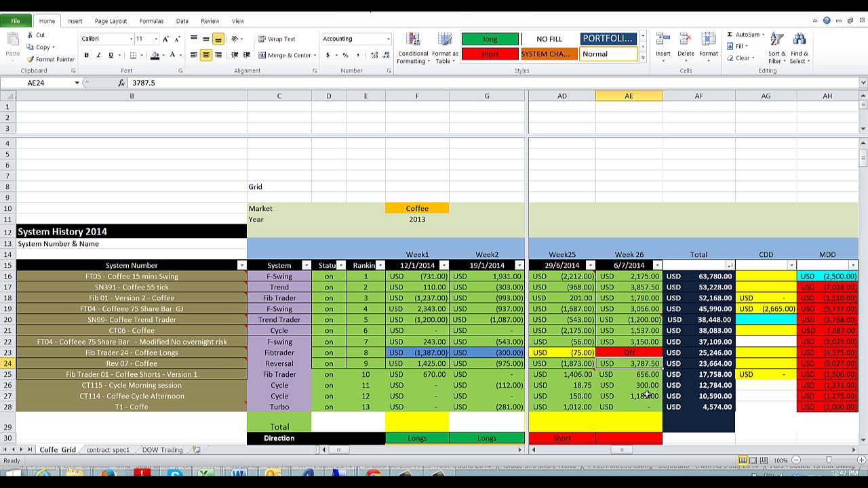Open filter dropdown for System Number column
868x488 pixels.
coord(242,265)
